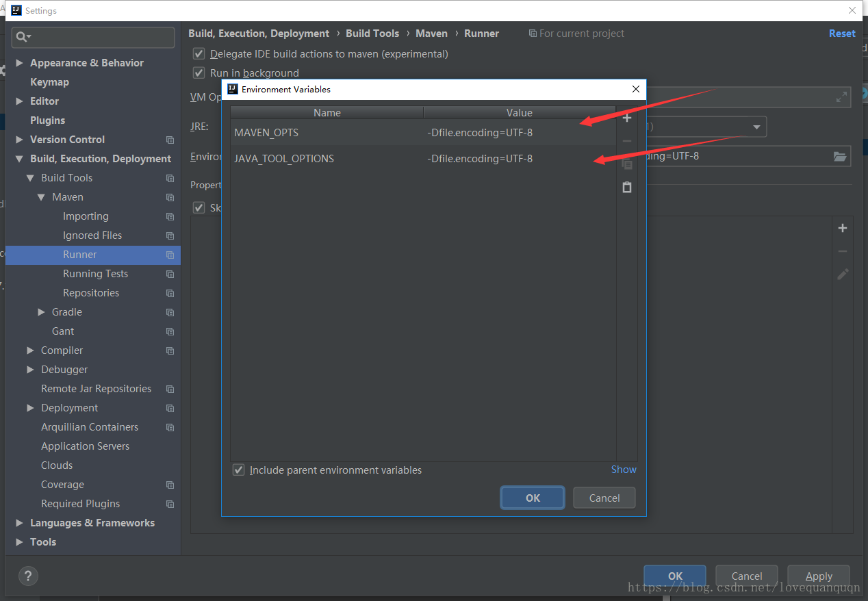Expand Version Control section

pyautogui.click(x=19, y=140)
